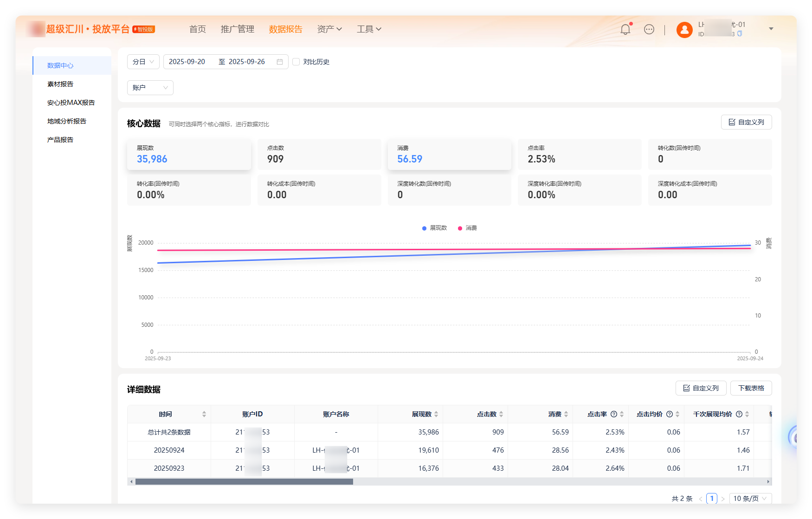Select the 深度转化率(回传时间) metric card
812x519 pixels.
click(580, 190)
